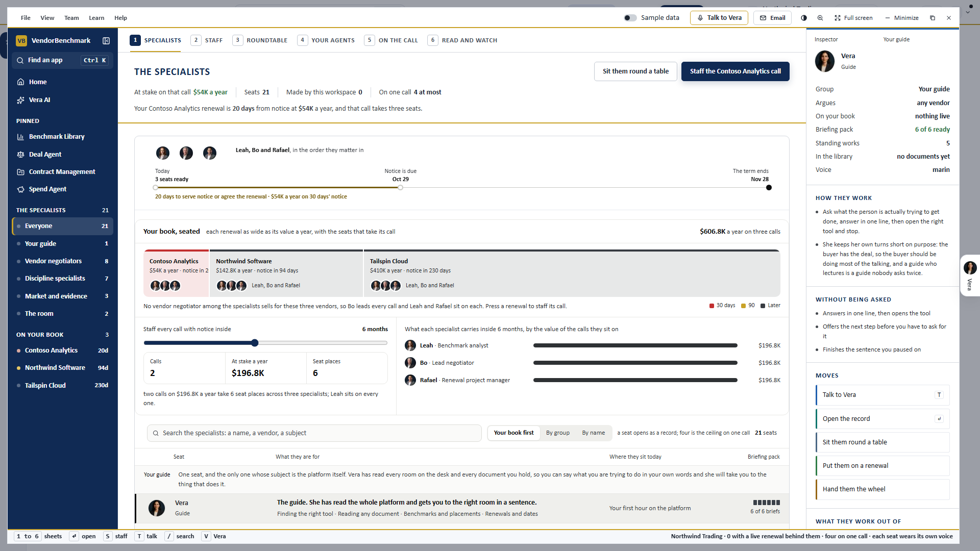980x551 pixels.
Task: Click the Notice is due Oct 29 timeline marker
Action: (401, 188)
